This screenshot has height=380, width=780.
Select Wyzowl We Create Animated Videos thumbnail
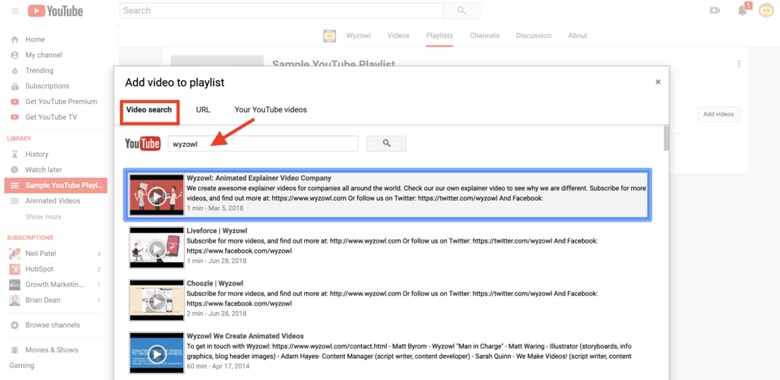157,353
